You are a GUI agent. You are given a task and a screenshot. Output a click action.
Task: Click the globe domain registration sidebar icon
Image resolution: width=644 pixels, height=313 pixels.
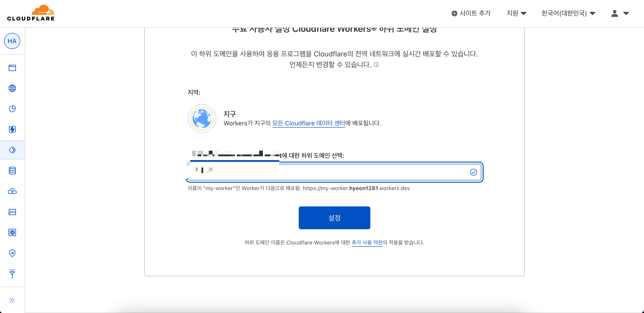click(x=12, y=88)
